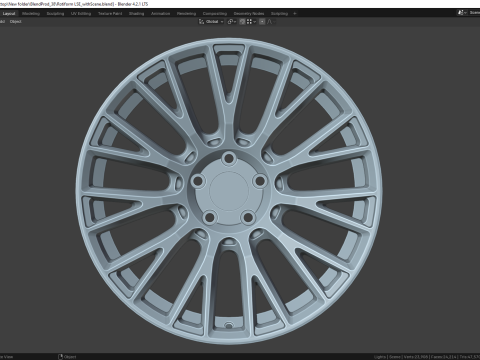Open the snapping options grid dropdown
Viewport: 480px width, 360px height.
[251, 22]
